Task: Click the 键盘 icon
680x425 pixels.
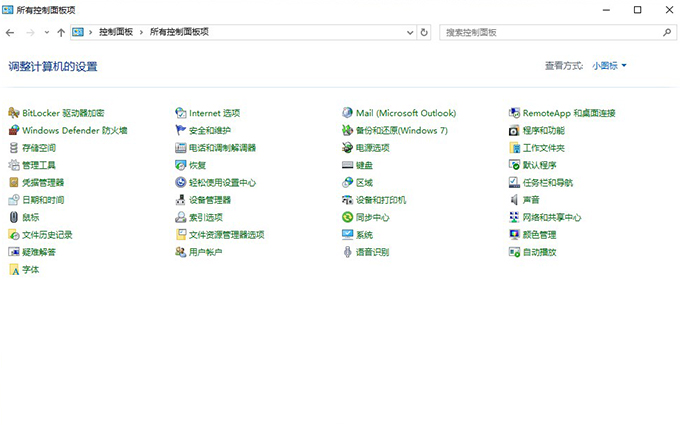Action: click(347, 165)
